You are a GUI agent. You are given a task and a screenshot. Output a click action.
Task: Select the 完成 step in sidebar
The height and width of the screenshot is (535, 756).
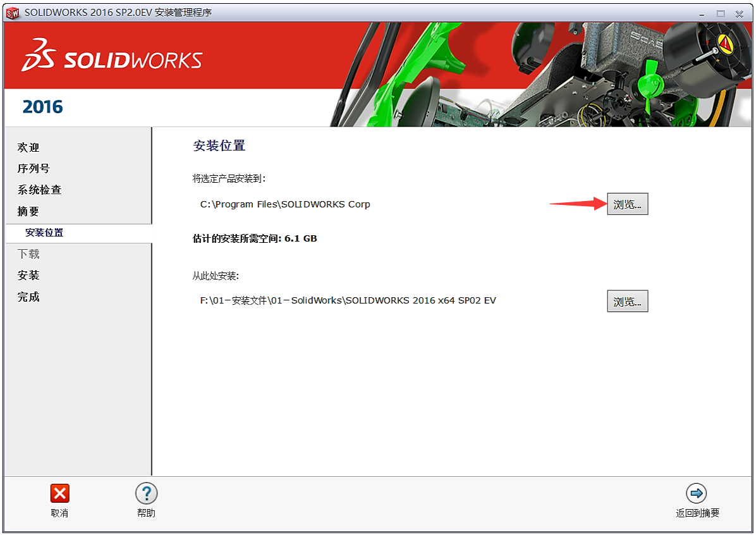tap(28, 297)
